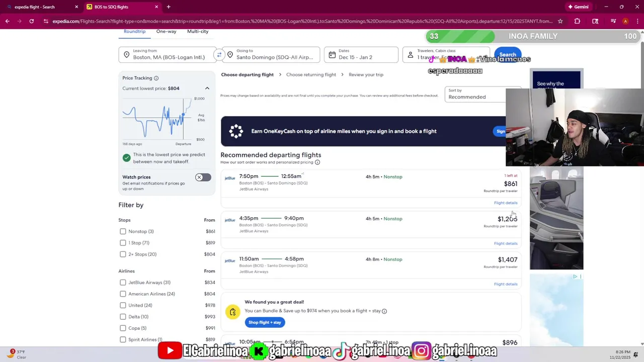This screenshot has height=362, width=644.
Task: Click Shop flight + stay button
Action: pos(265,322)
